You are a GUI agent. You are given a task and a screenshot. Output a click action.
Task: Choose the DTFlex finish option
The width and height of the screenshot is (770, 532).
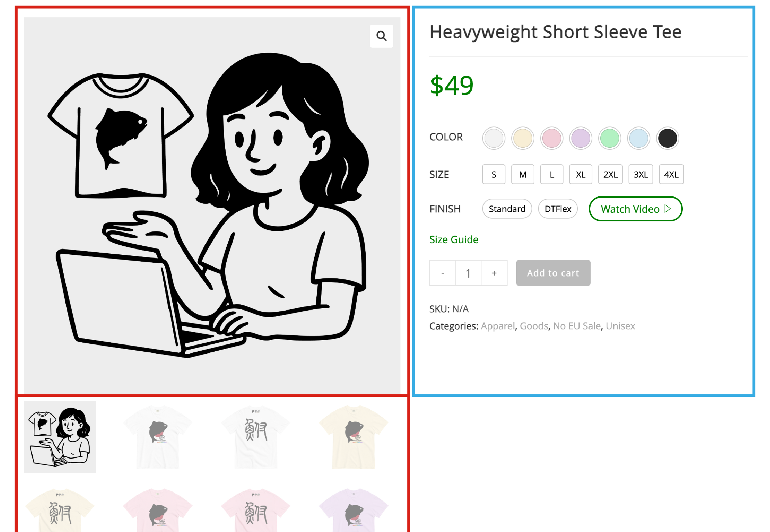pos(558,209)
